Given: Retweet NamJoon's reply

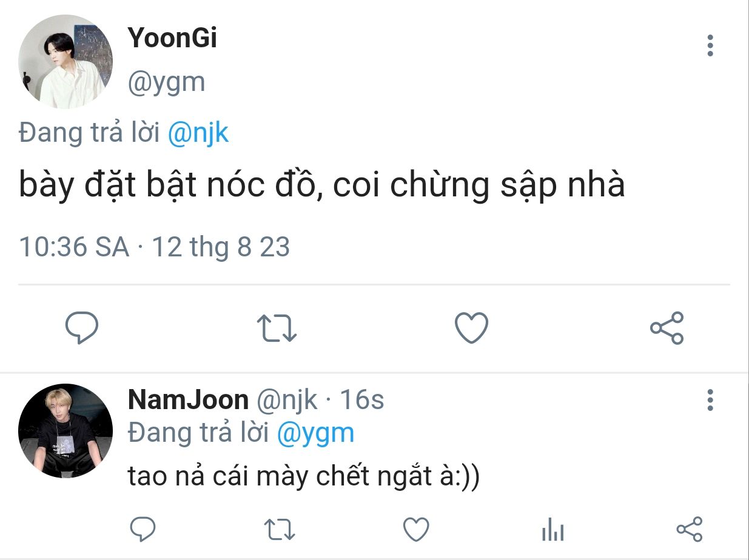Looking at the screenshot, I should coord(280,529).
